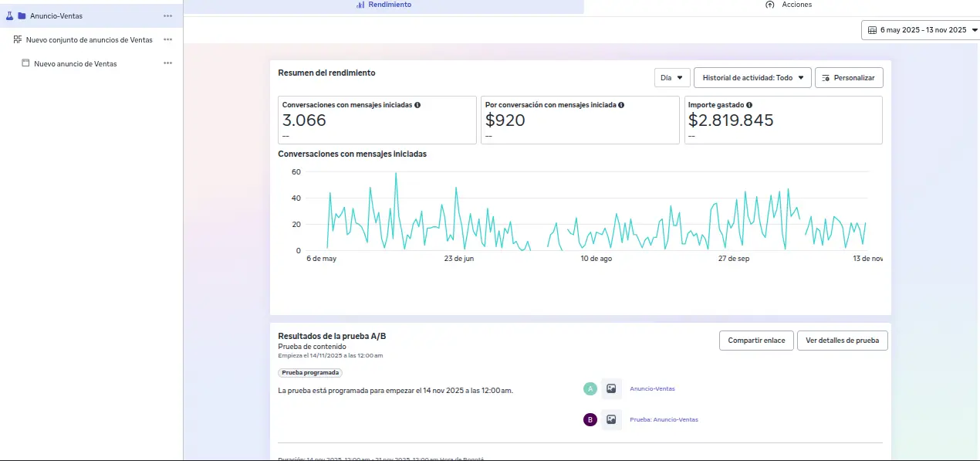The height and width of the screenshot is (461, 980).
Task: Click the campaign folder icon for Anuncio-Ventas
Action: 22,15
